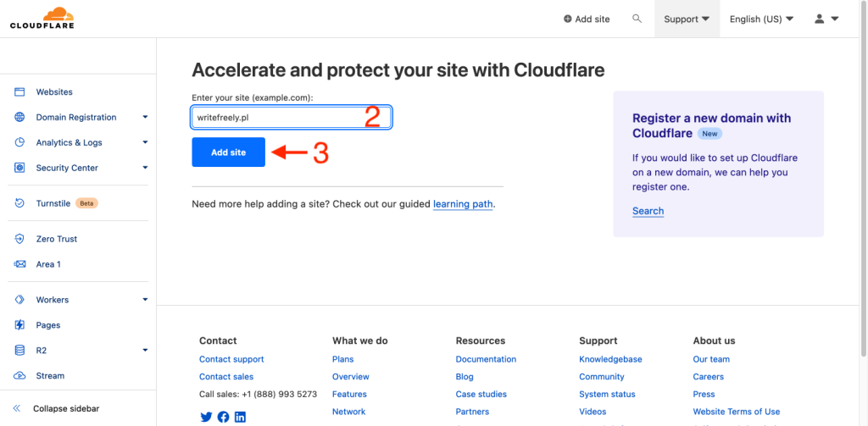Viewport: 868px width, 426px height.
Task: Open the English (US) language dropdown
Action: pyautogui.click(x=761, y=19)
